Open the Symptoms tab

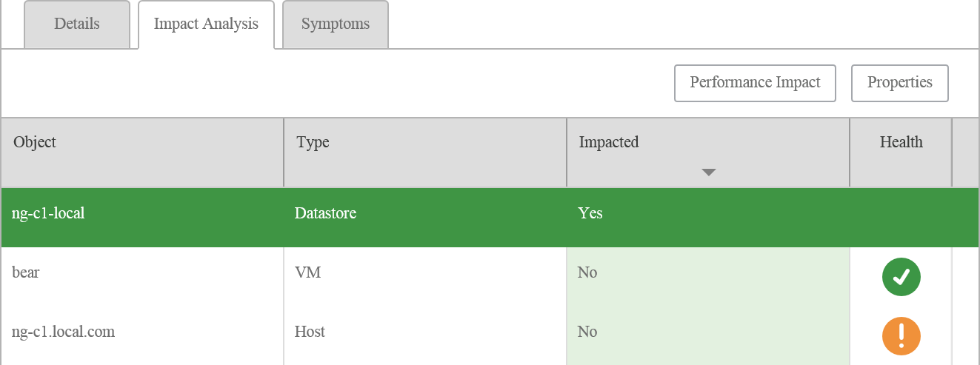tap(336, 24)
